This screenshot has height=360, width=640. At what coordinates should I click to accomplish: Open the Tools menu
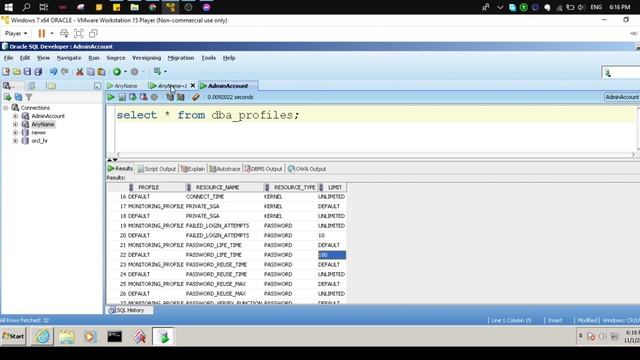209,58
